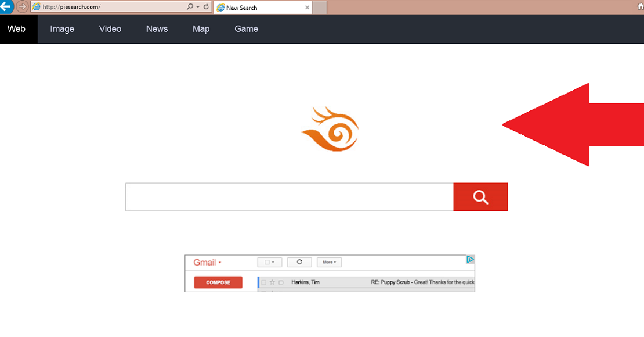Open the select-all checkbox dropdown in ad
Image resolution: width=644 pixels, height=337 pixels.
click(x=269, y=262)
